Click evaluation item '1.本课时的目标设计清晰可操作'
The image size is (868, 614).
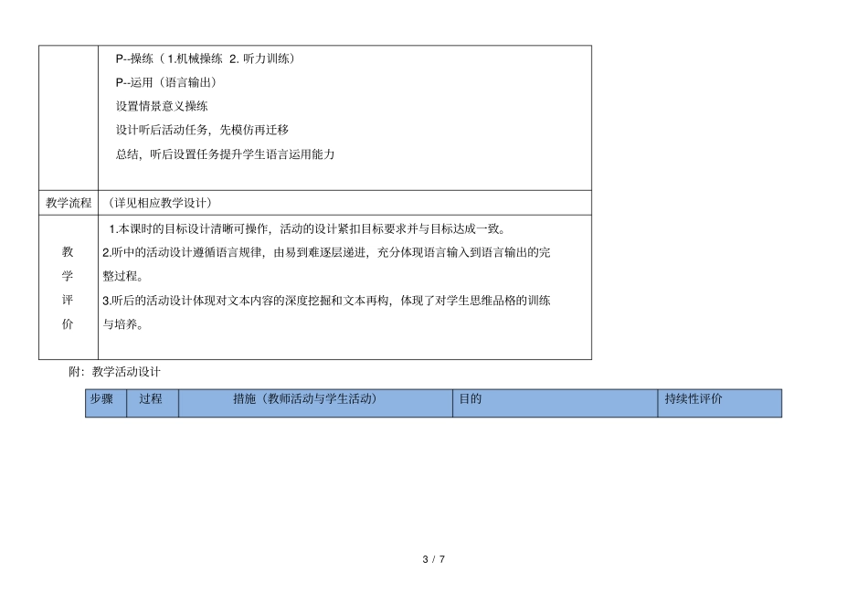click(307, 228)
